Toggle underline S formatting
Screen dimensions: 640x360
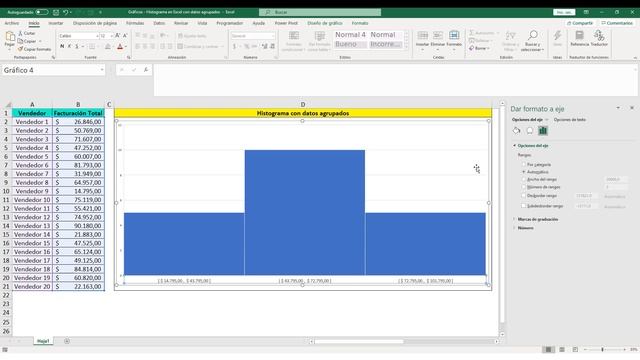point(76,47)
